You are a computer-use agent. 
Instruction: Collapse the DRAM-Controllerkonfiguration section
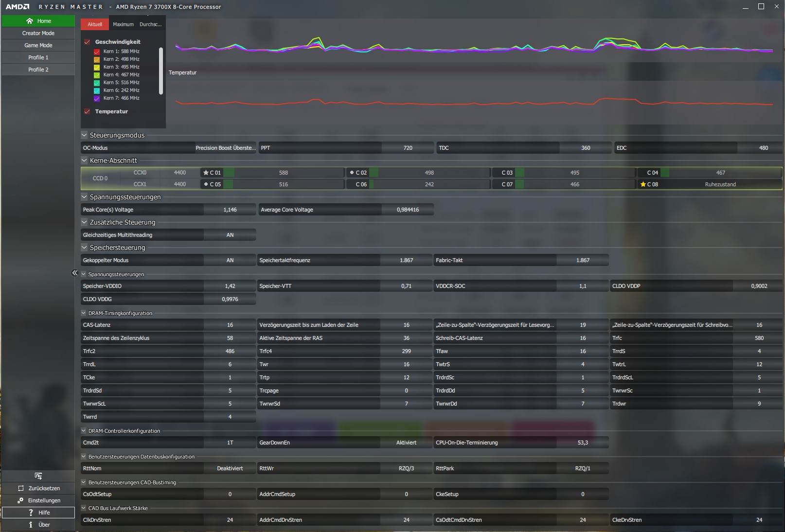point(84,431)
